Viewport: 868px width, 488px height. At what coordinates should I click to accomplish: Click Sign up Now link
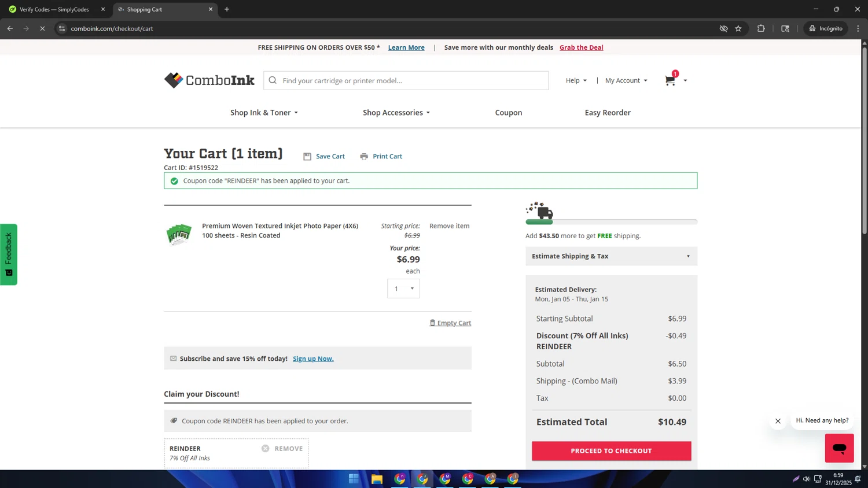point(313,358)
